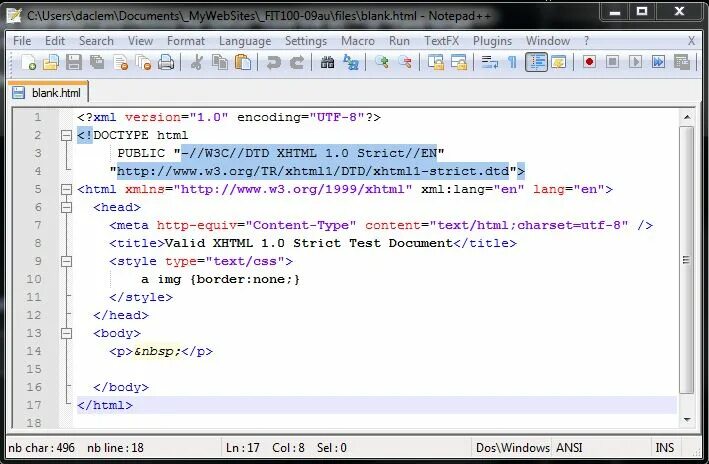Click line number 10 in the margin
709x464 pixels.
pos(33,279)
